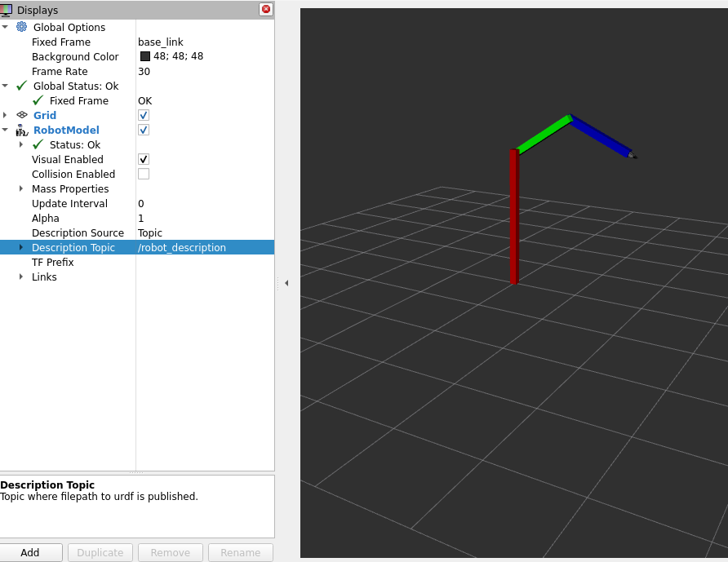Open the Description Source Topic dropdown
Screen dimensions: 728x562
(150, 233)
